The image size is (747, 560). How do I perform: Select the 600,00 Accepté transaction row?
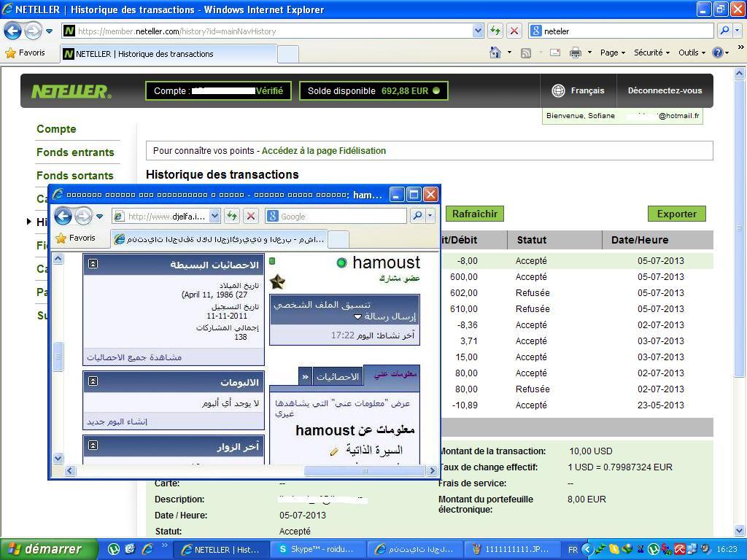[x=576, y=276]
